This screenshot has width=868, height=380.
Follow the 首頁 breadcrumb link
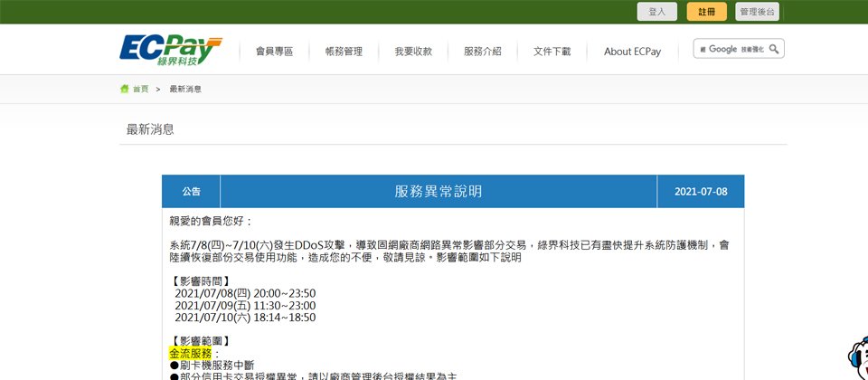coord(140,89)
